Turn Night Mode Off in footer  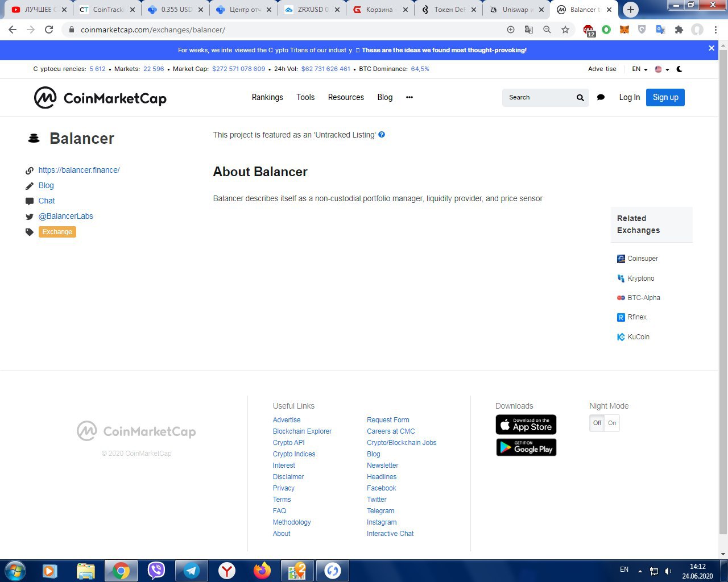point(597,423)
